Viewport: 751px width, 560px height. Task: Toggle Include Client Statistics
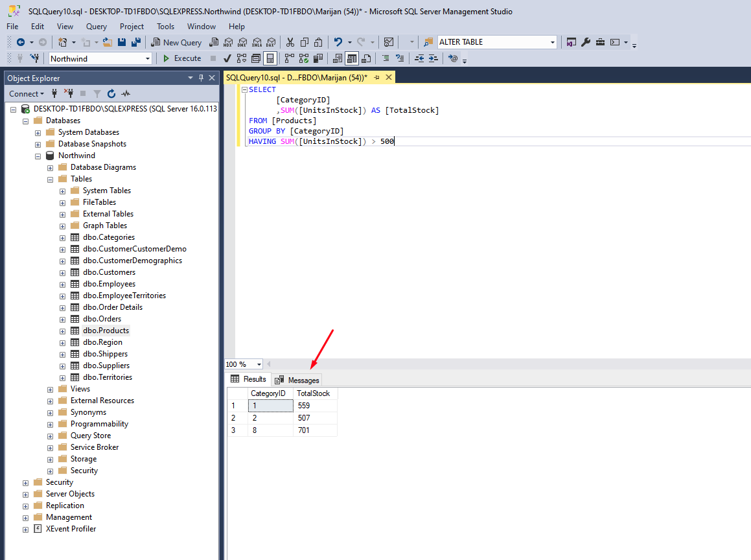click(318, 58)
